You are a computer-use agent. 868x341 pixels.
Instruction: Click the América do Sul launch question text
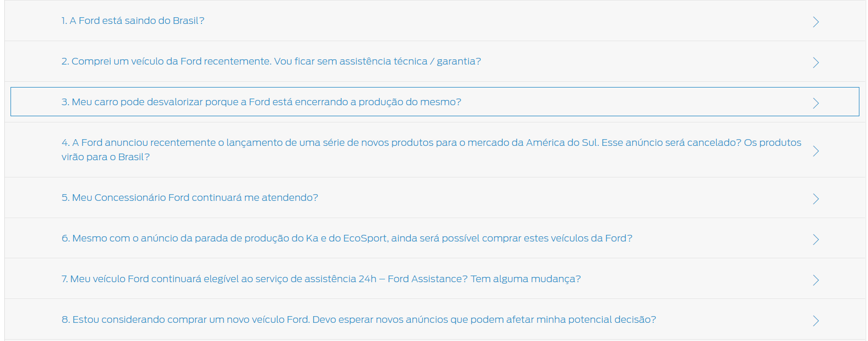click(431, 143)
